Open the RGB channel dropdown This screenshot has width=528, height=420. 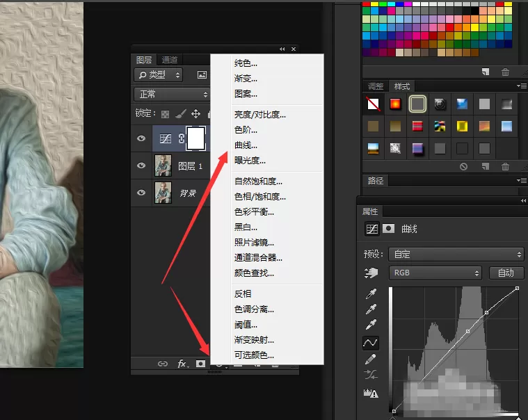tap(435, 273)
